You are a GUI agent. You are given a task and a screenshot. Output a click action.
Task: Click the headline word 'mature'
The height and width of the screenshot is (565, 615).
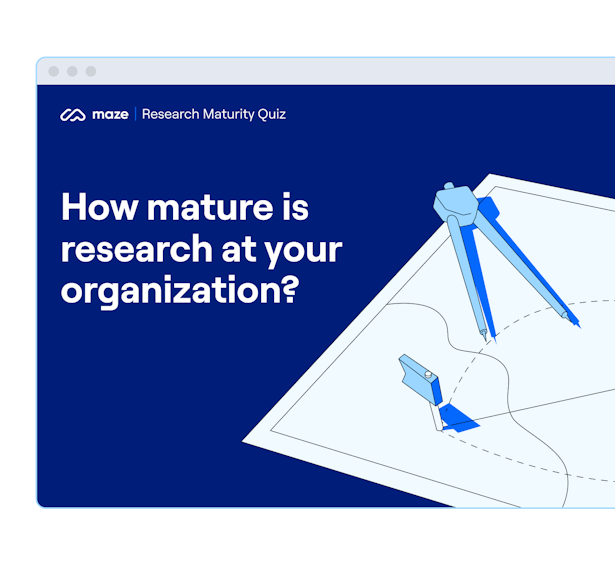tap(210, 207)
